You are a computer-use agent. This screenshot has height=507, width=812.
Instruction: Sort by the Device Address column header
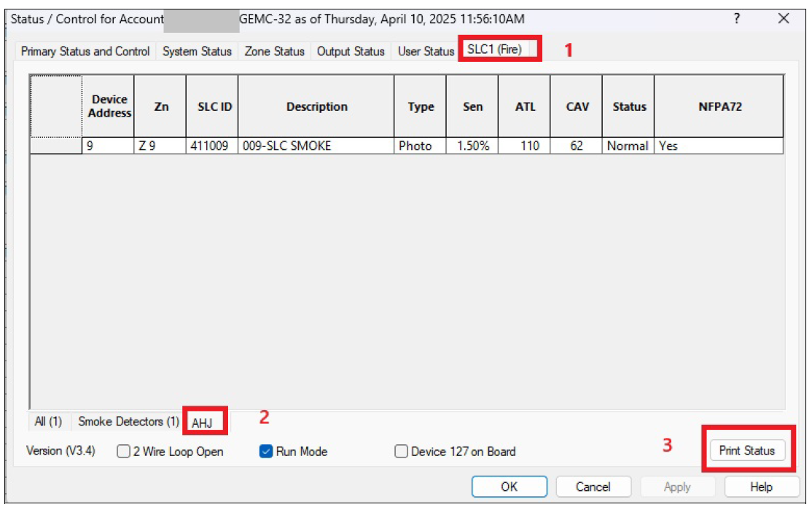pyautogui.click(x=109, y=106)
